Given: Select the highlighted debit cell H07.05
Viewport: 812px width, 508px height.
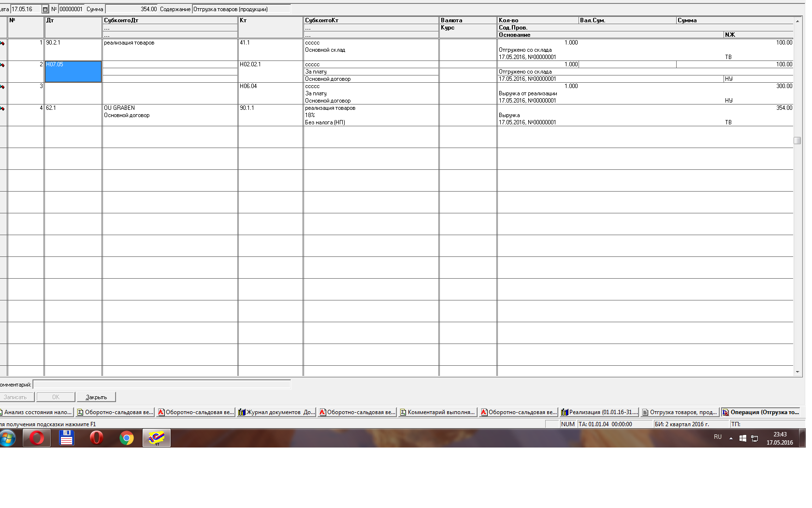Looking at the screenshot, I should [x=73, y=72].
